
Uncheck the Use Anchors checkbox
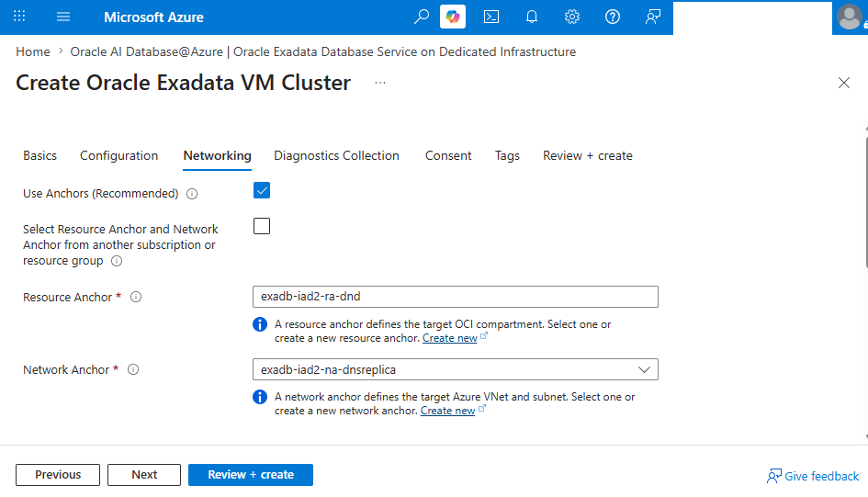pyautogui.click(x=262, y=190)
